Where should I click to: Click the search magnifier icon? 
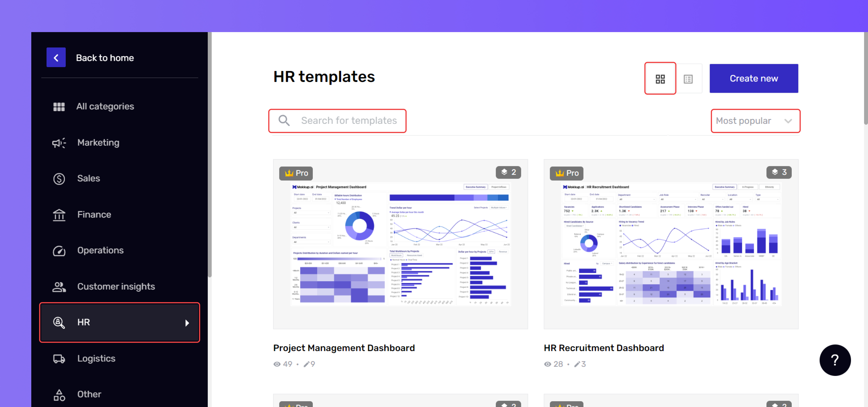[284, 121]
